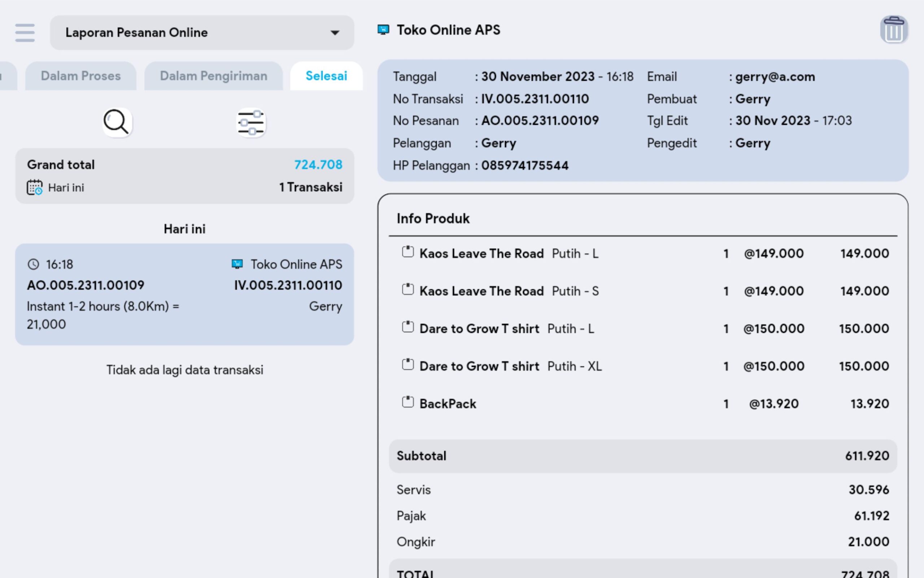Click the calendar Hari ini icon
The width and height of the screenshot is (924, 578).
pos(34,188)
